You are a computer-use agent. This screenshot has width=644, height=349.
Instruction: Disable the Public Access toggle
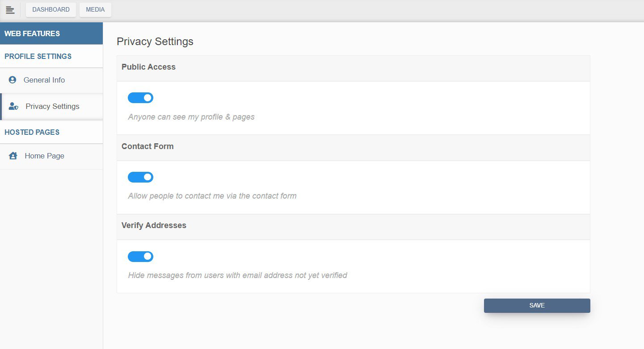pos(140,98)
